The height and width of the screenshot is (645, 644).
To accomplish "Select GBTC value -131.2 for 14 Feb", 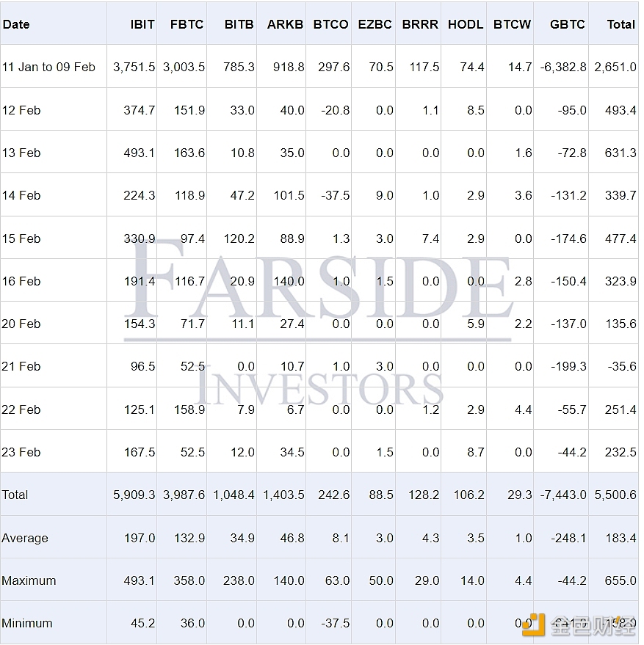I will (568, 195).
